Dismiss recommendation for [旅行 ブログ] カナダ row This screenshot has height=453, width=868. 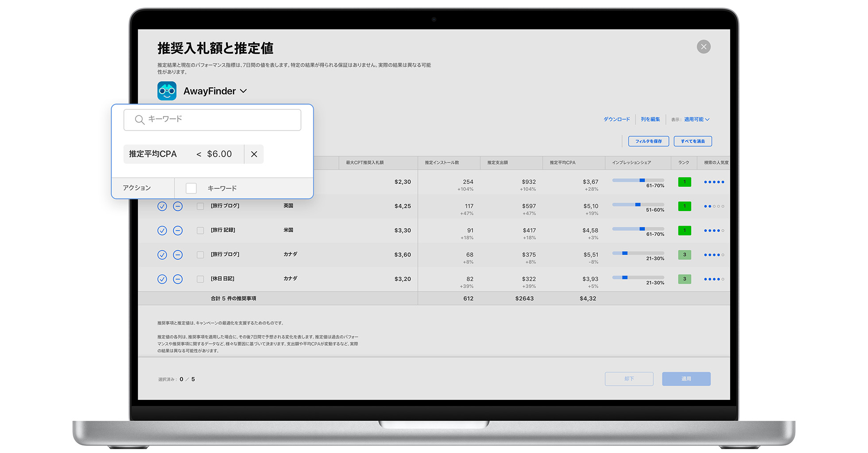[x=178, y=255]
